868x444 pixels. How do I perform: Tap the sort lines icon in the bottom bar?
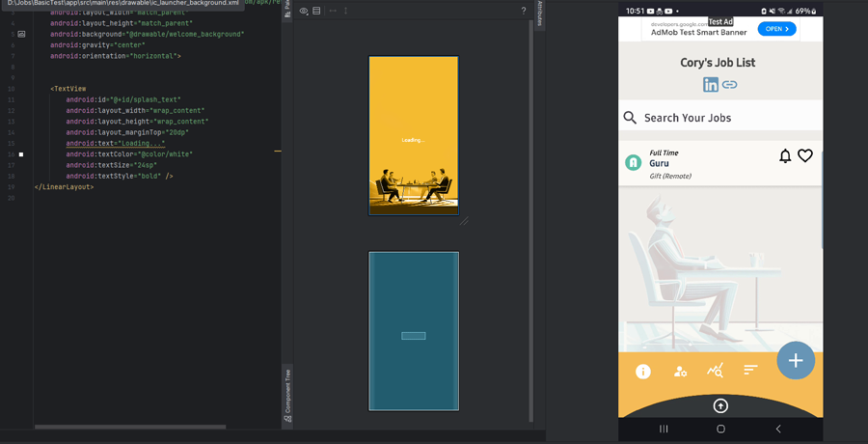pyautogui.click(x=750, y=371)
